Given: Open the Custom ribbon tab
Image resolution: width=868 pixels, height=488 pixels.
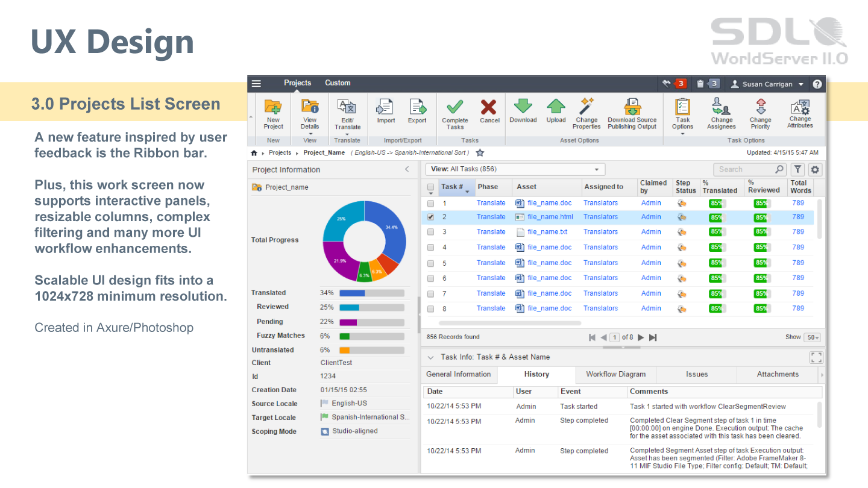Looking at the screenshot, I should click(x=338, y=83).
